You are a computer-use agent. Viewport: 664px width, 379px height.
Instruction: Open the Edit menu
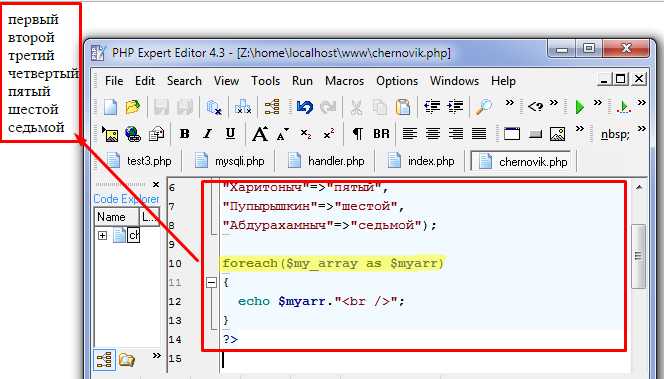click(145, 81)
